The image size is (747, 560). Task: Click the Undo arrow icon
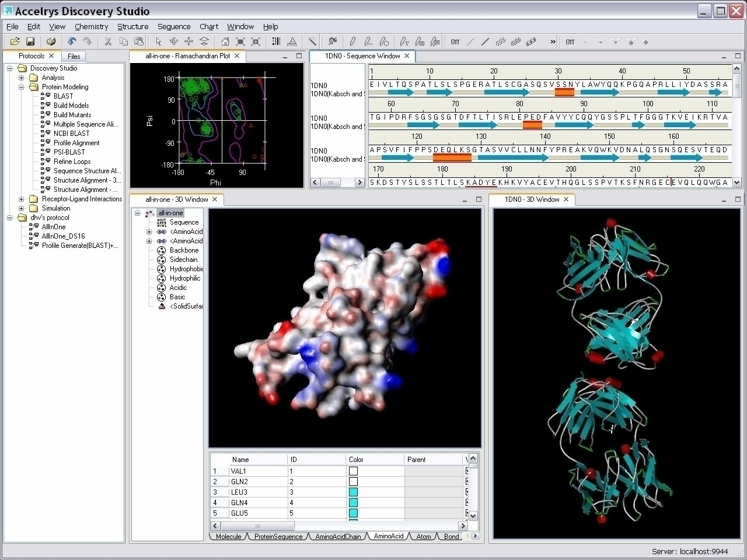point(71,41)
